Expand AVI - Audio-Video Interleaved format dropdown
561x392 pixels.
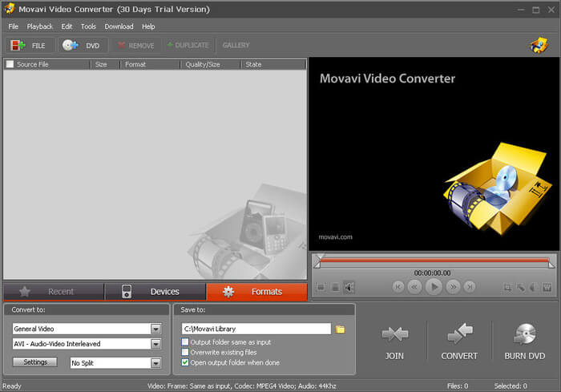[x=156, y=344]
